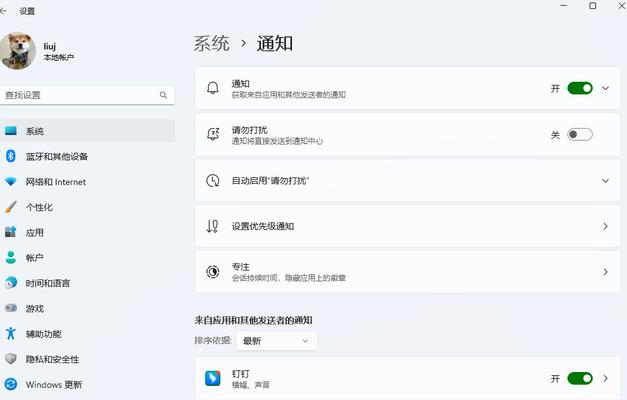
Task: Enable the 请勿打扰 toggle
Action: 580,134
